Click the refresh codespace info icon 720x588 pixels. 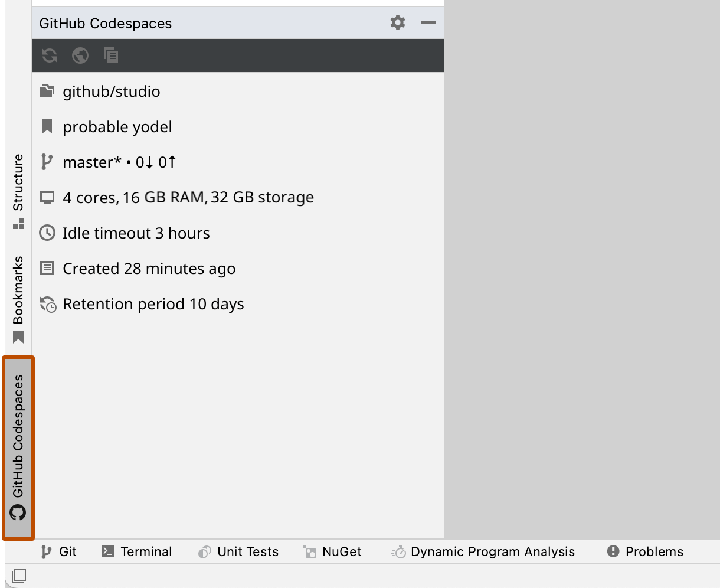click(50, 55)
